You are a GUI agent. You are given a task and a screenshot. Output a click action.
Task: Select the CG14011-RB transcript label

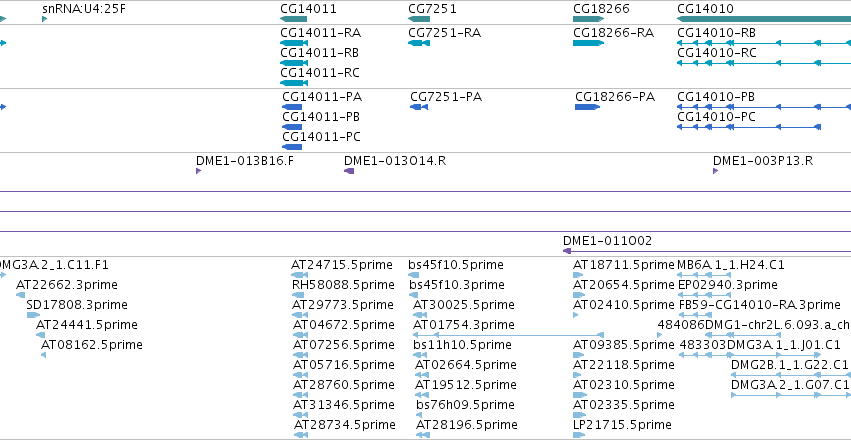pyautogui.click(x=320, y=53)
